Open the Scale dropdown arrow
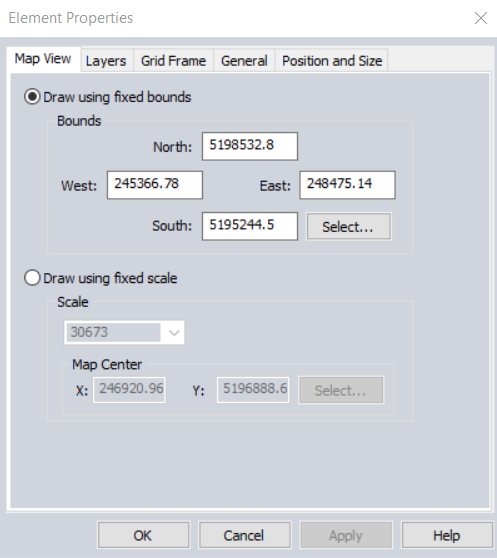This screenshot has height=558, width=497. click(x=174, y=333)
